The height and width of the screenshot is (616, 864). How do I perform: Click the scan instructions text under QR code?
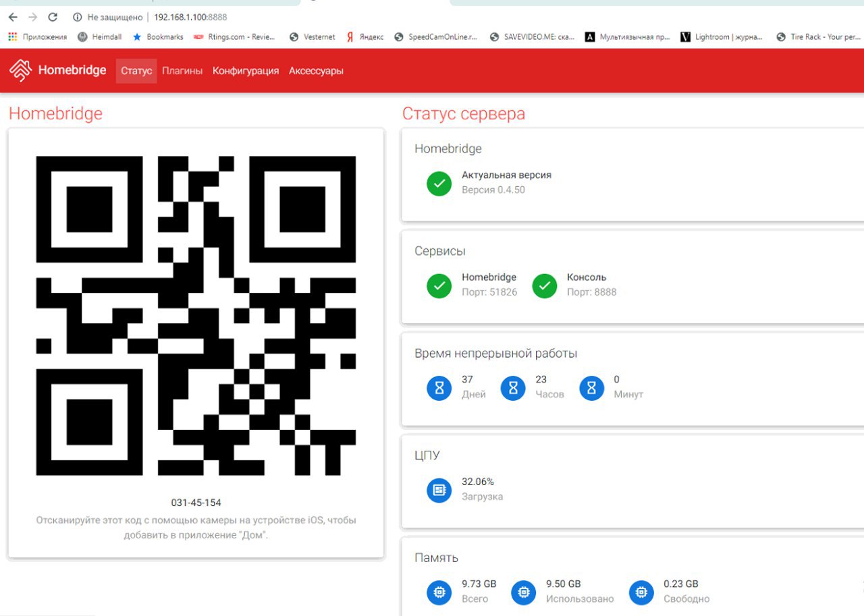pyautogui.click(x=196, y=528)
